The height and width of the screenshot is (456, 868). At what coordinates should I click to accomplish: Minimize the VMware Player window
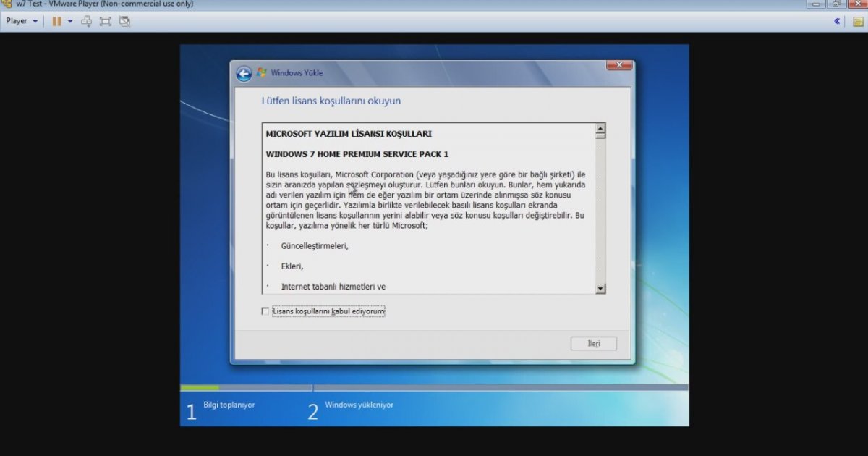click(x=815, y=4)
